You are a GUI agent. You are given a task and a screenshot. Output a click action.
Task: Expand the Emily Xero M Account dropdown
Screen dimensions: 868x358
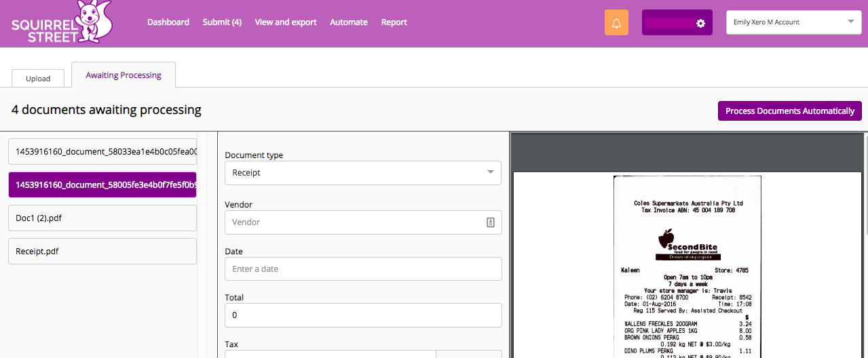click(794, 22)
